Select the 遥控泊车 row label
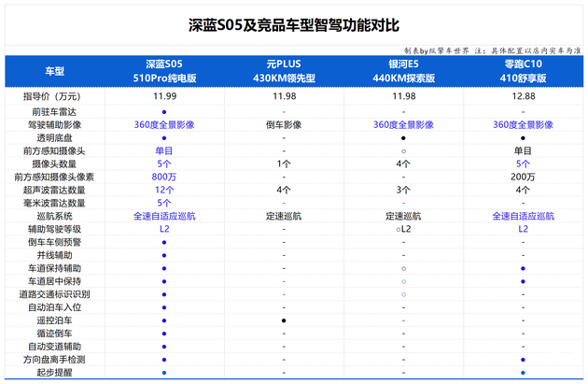 [x=55, y=320]
